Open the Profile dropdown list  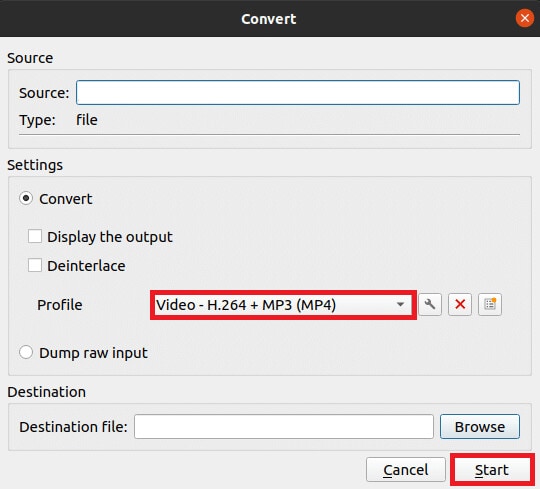coord(283,305)
